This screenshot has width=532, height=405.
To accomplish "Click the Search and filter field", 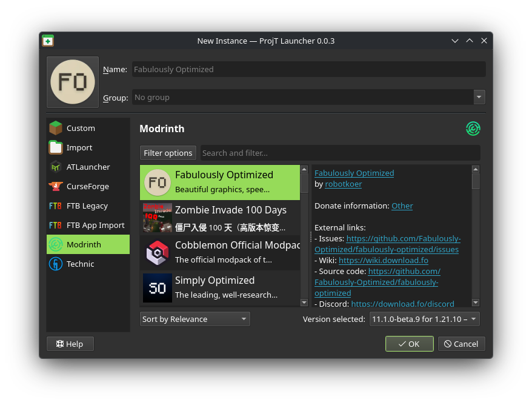I will 339,152.
